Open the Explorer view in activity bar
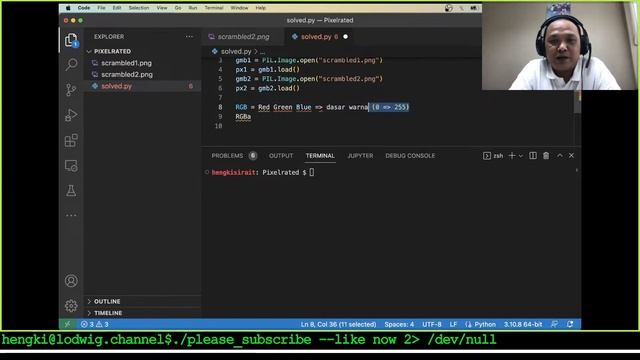The image size is (640, 360). (x=71, y=40)
